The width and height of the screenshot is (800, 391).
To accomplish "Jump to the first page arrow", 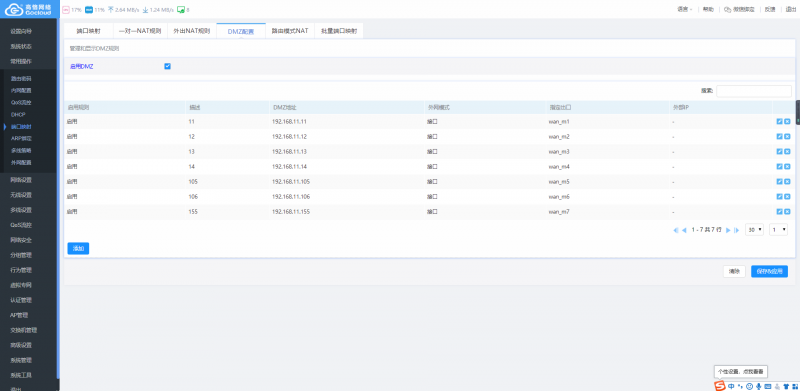I will [676, 230].
